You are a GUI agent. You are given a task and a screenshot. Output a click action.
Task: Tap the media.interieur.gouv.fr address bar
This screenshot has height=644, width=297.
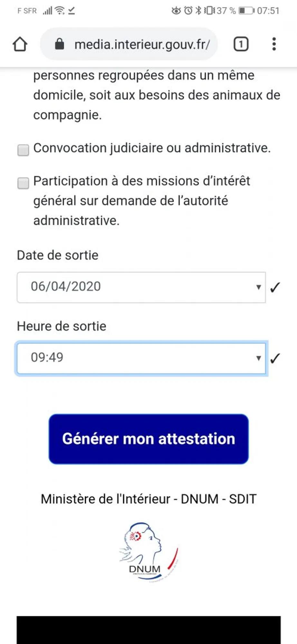pos(142,44)
